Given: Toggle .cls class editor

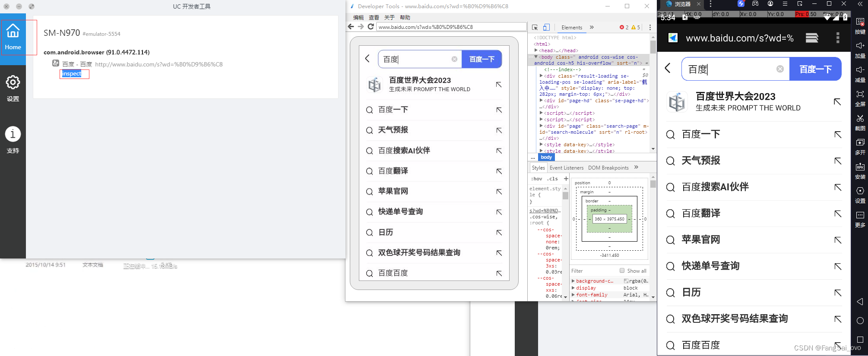Looking at the screenshot, I should click(x=553, y=179).
